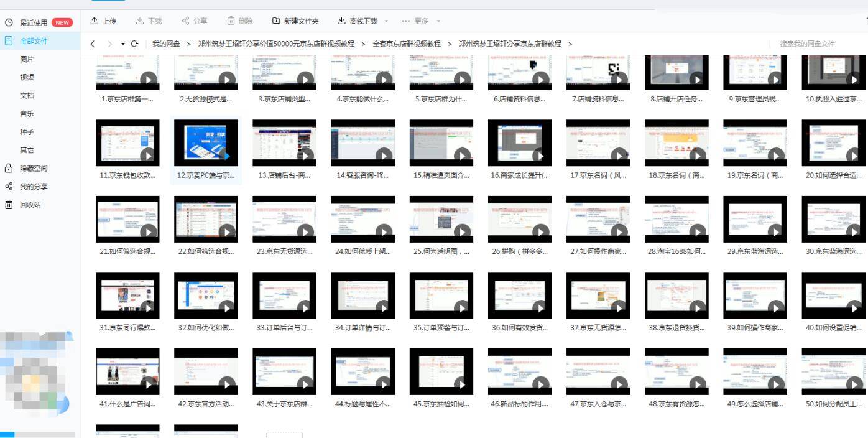Expand the trailing breadcrumb arrow after 京东店群教程

(x=570, y=44)
